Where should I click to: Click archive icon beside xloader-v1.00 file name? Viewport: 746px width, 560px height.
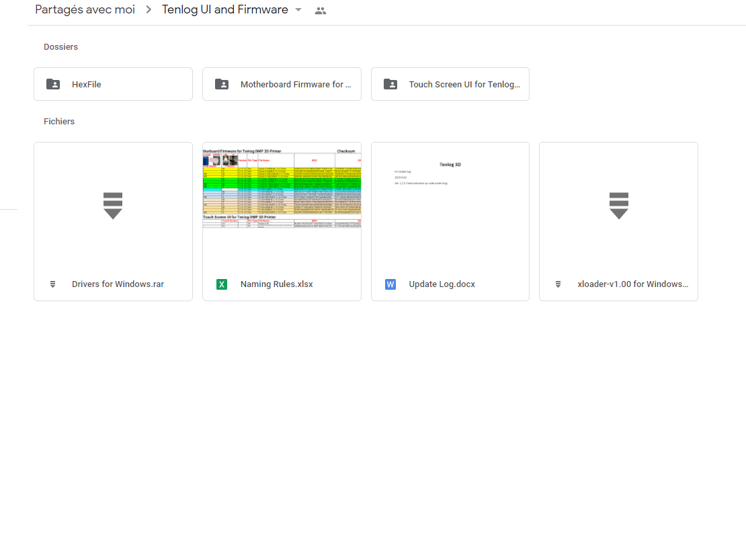click(558, 284)
